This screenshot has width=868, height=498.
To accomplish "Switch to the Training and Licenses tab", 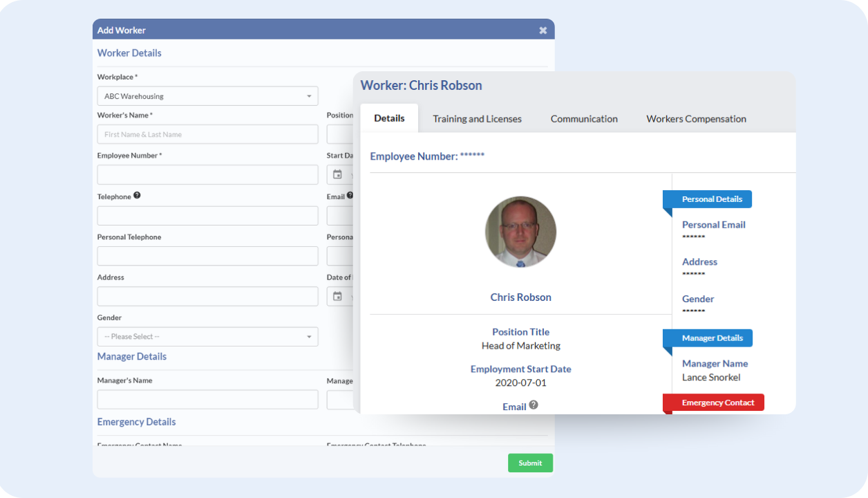I will point(477,119).
